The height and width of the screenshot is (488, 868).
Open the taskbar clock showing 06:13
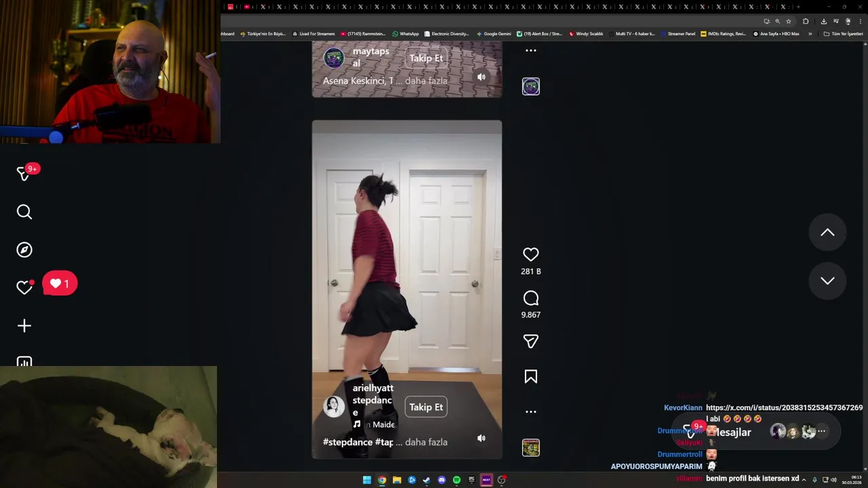tap(852, 480)
